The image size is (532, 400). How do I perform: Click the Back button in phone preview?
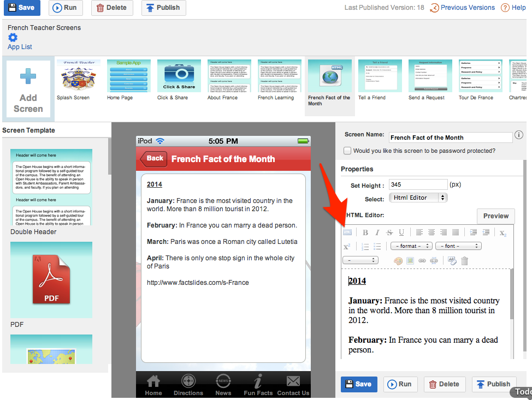tap(153, 159)
